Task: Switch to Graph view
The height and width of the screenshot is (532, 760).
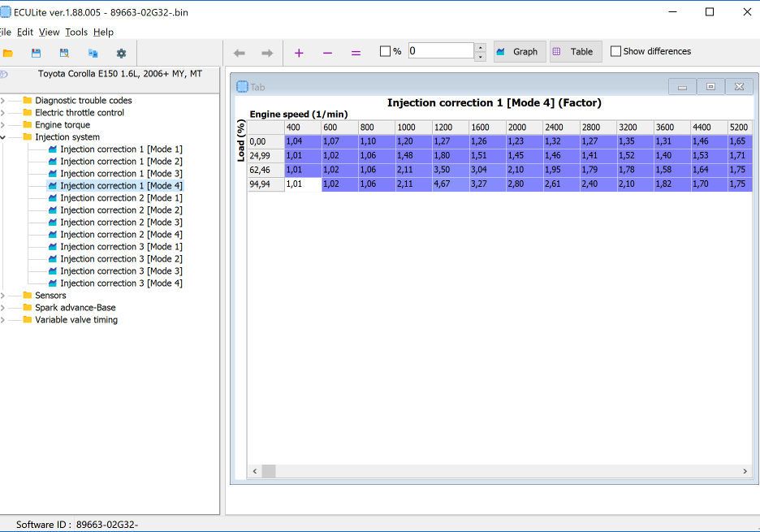Action: pyautogui.click(x=517, y=51)
